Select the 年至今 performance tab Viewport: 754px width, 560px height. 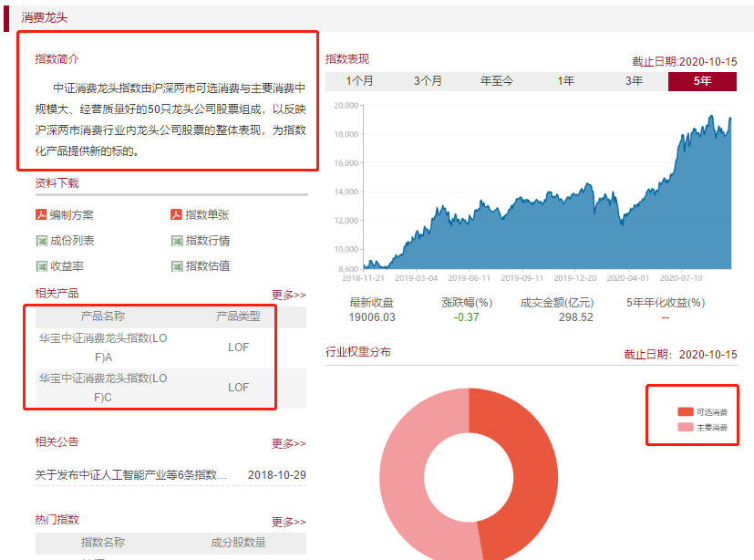pos(496,81)
